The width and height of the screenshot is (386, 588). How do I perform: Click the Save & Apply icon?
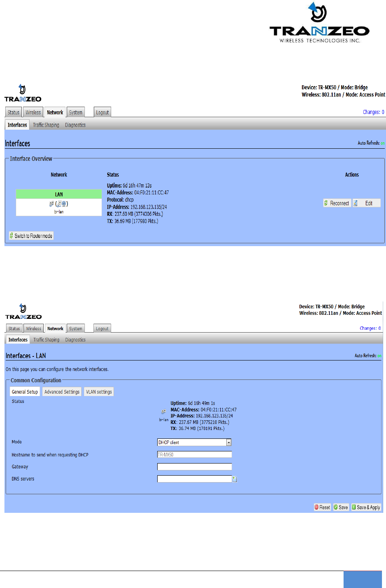point(354,507)
